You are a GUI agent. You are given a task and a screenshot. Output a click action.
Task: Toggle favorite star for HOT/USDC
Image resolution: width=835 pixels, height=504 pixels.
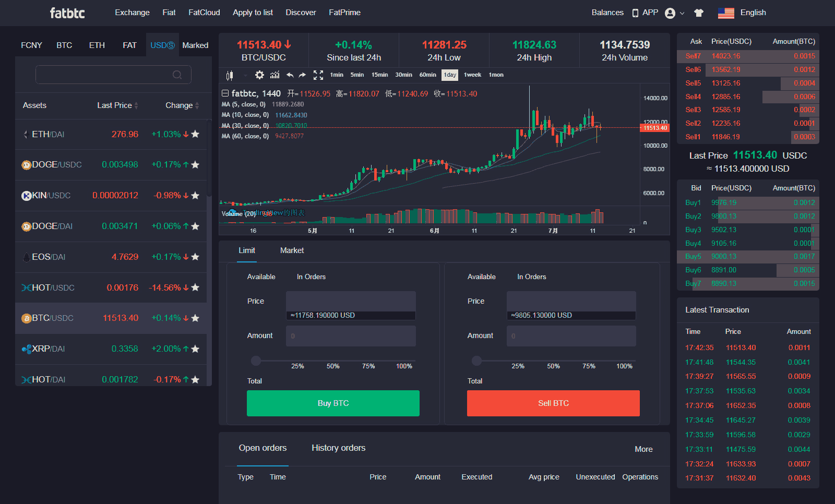tap(195, 287)
